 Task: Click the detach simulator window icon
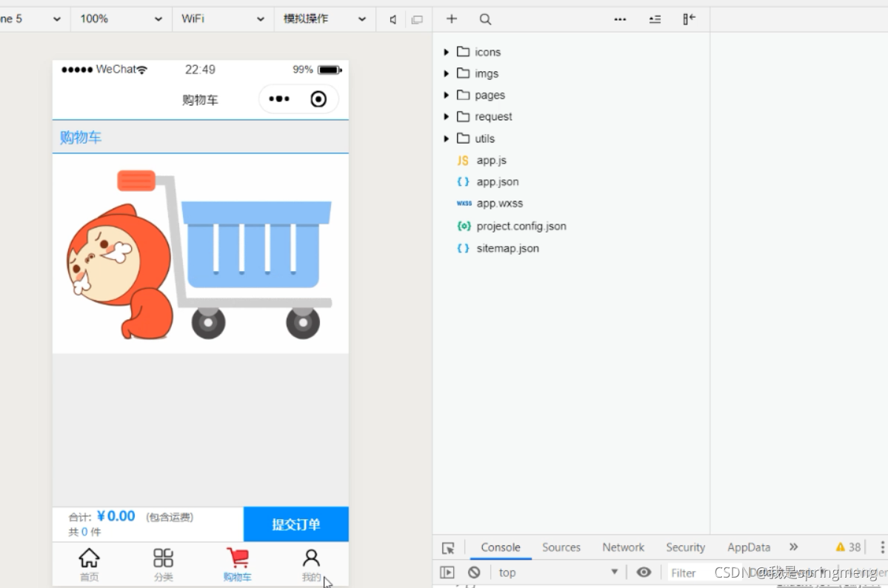(418, 20)
